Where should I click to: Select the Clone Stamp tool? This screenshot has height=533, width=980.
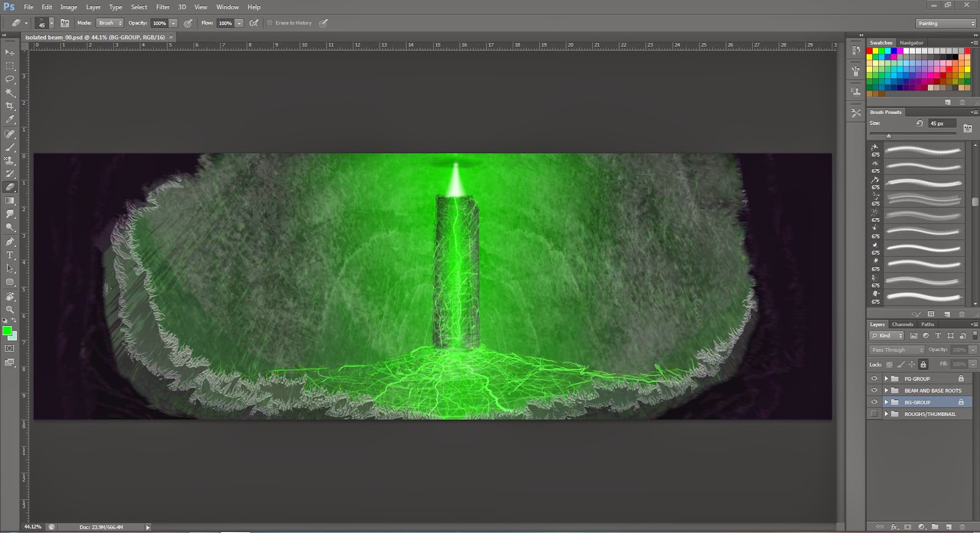click(x=10, y=161)
